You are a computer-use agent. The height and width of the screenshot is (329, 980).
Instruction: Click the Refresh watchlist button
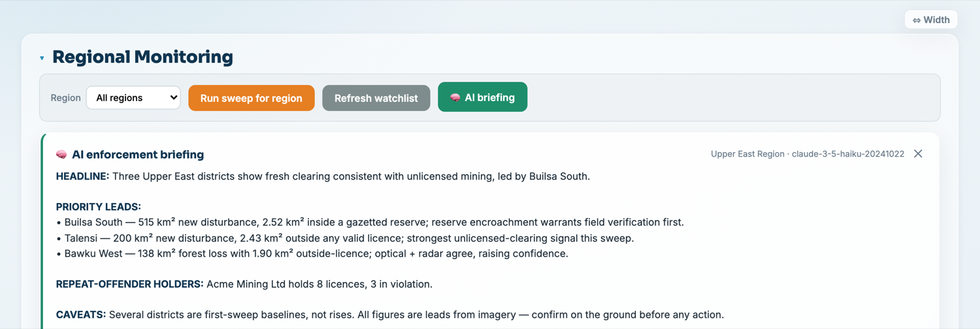[x=376, y=98]
